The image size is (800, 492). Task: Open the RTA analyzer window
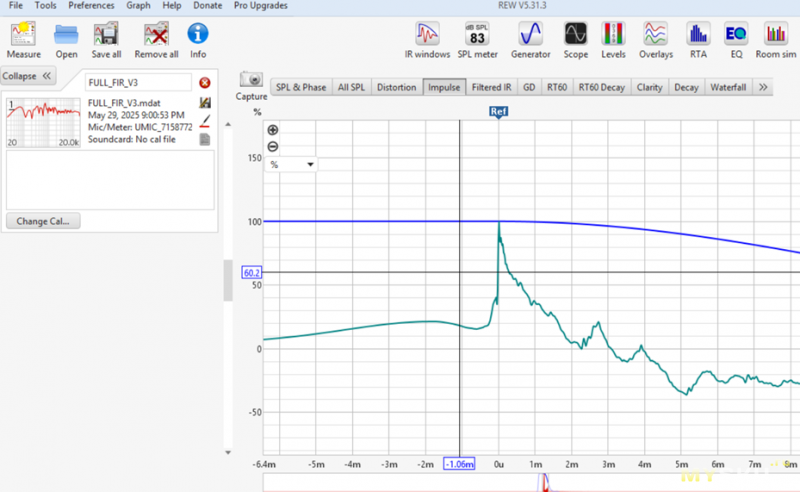(698, 39)
